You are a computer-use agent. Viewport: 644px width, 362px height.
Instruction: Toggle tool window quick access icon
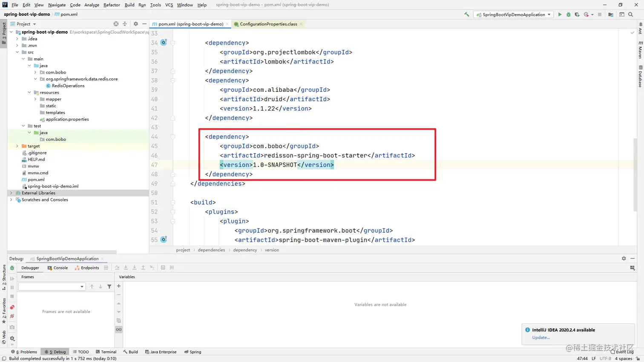[4, 359]
